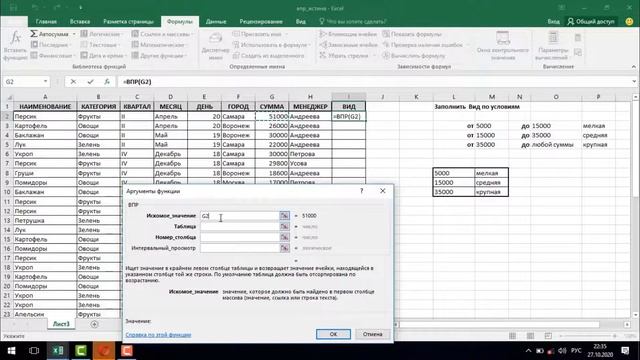Viewport: 640px width, 360px height.
Task: Open the Логические functions dropdown
Action: tap(101, 34)
